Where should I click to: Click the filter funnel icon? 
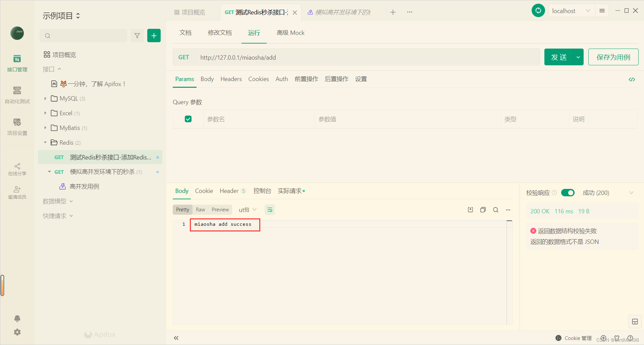[x=137, y=36]
